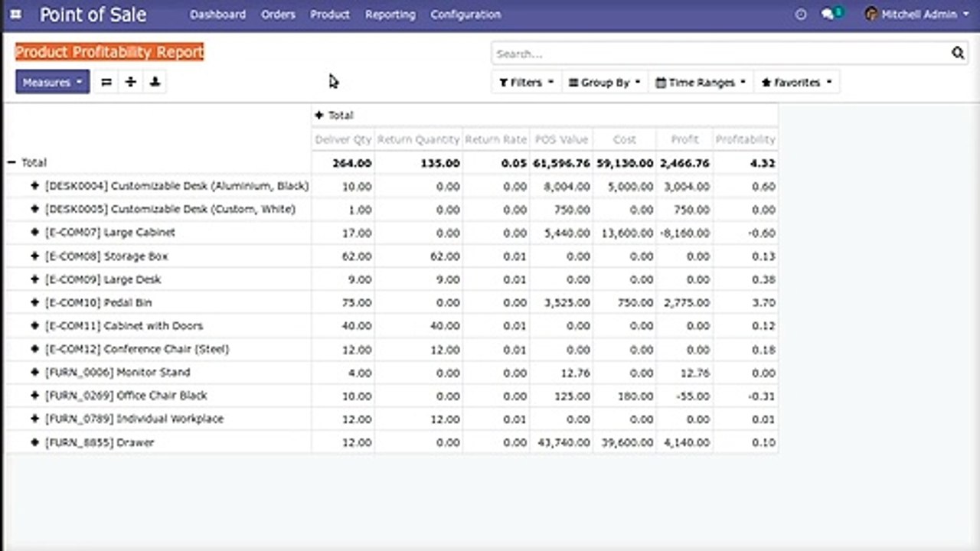Screen dimensions: 980x551
Task: Expand the FURN_0789 Individual Workplace row
Action: coord(35,419)
